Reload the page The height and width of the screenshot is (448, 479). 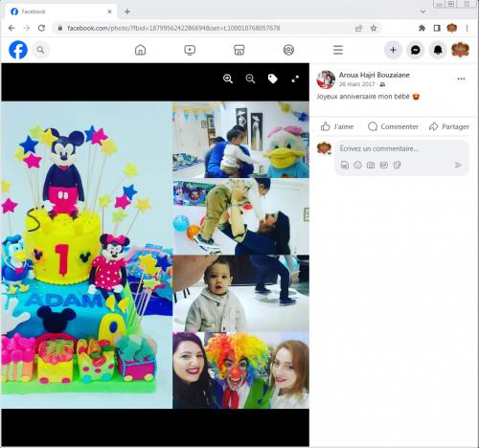[x=41, y=28]
